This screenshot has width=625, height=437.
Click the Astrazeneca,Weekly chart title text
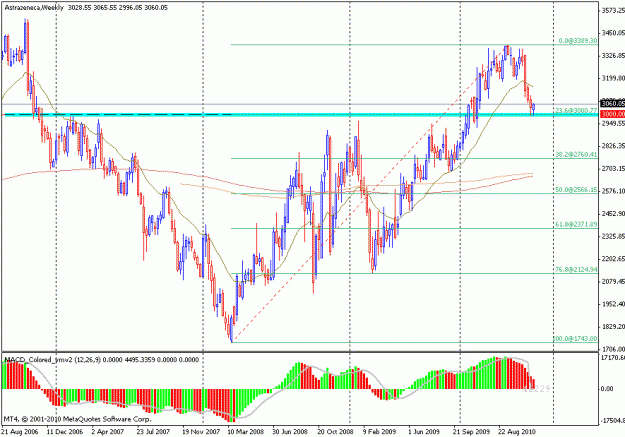34,8
